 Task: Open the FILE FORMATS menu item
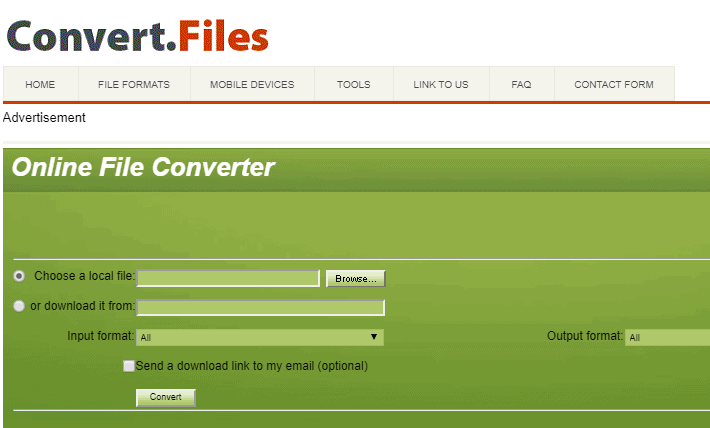134,84
